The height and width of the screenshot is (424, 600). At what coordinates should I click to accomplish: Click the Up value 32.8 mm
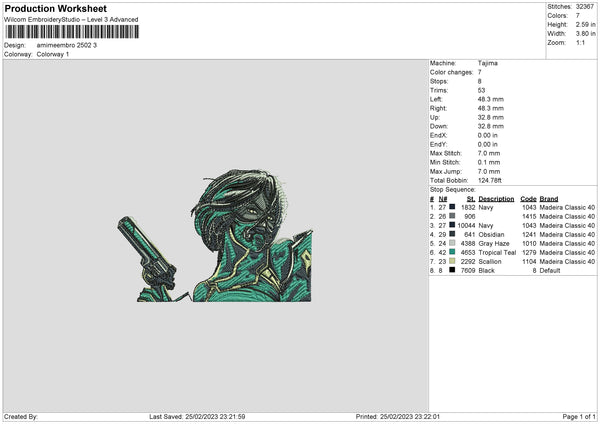[491, 117]
